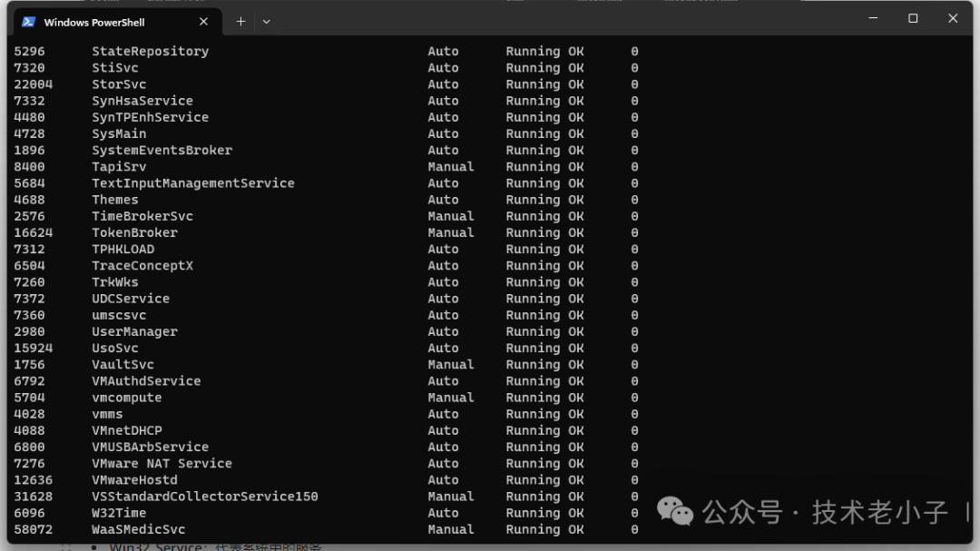Click PID 22004 for StorSvc
980x551 pixels.
click(x=33, y=84)
